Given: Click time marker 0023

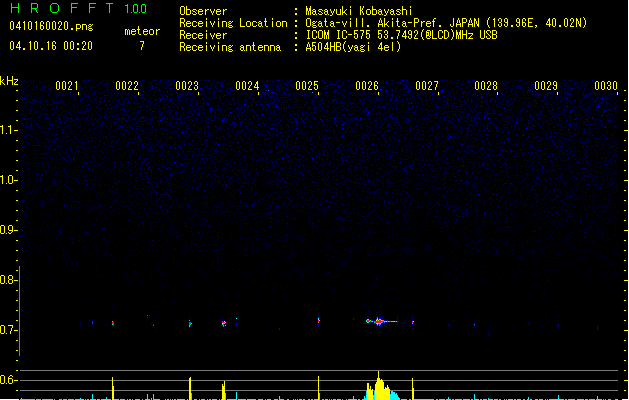Looking at the screenshot, I should tap(187, 86).
